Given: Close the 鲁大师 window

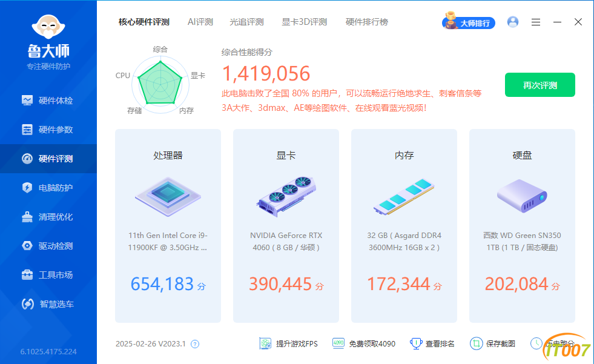Looking at the screenshot, I should click(578, 22).
